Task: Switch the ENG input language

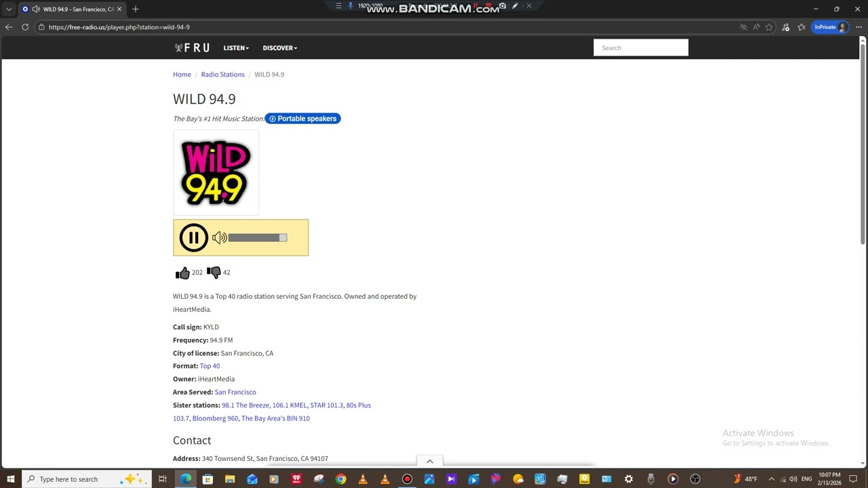Action: pos(806,479)
